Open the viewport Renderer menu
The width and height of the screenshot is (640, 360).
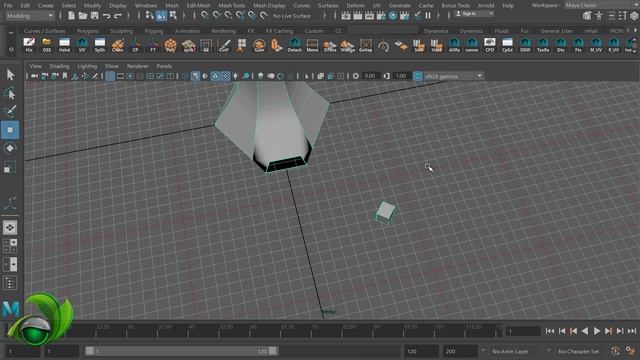point(137,66)
